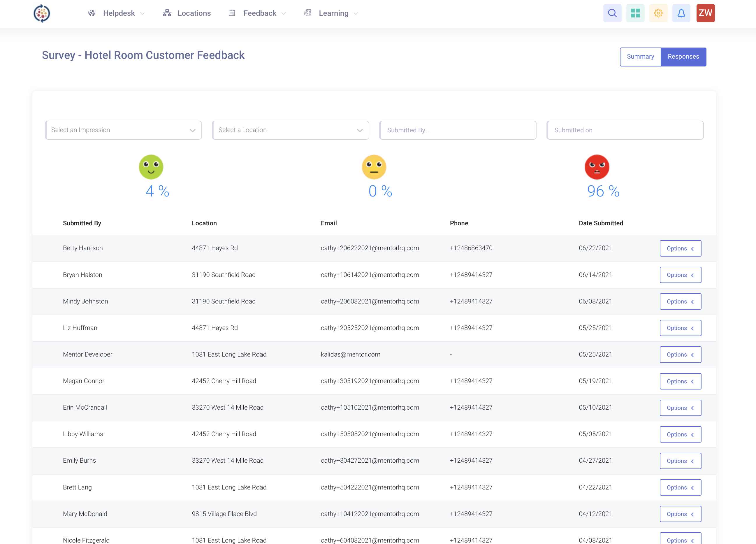This screenshot has height=544, width=756.
Task: Click the Date Submitted column header
Action: coord(601,223)
